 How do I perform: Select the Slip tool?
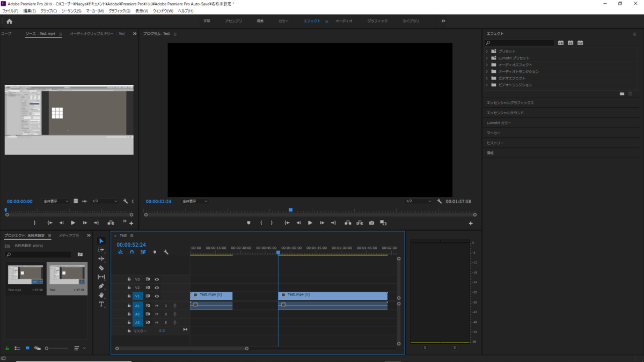101,277
